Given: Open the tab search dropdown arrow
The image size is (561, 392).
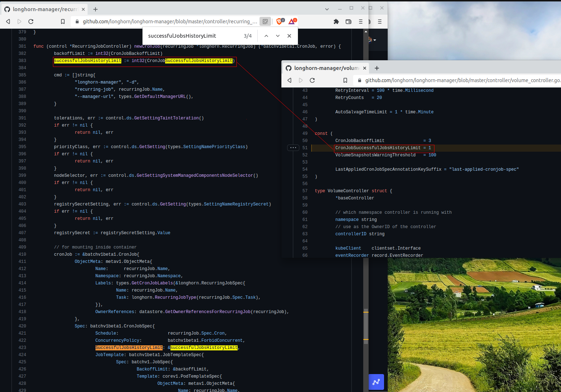Looking at the screenshot, I should 327,9.
